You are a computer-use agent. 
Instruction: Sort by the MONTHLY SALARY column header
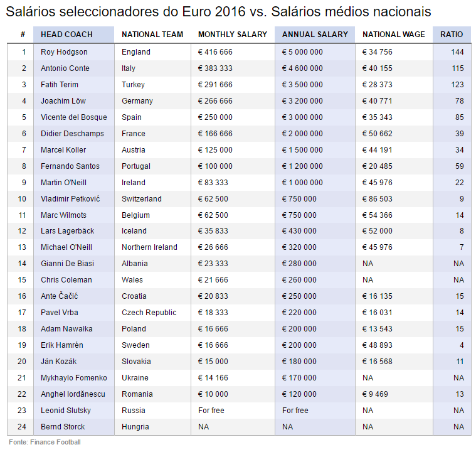[x=232, y=35]
